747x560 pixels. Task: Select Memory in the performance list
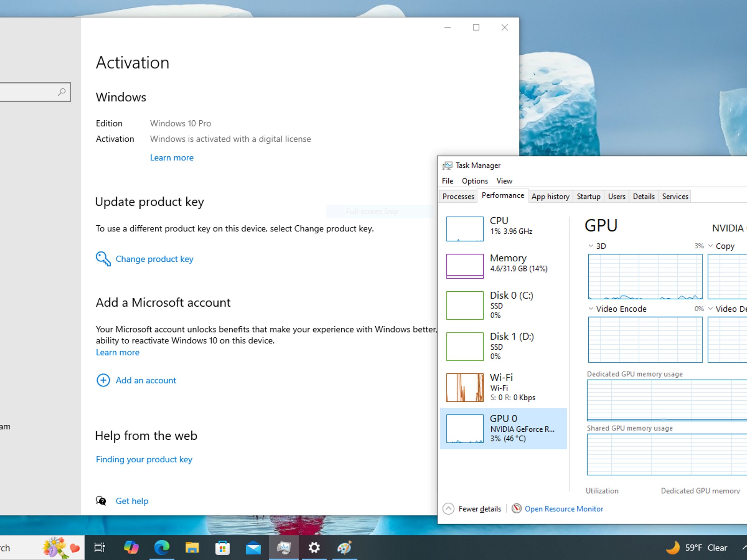click(x=508, y=263)
